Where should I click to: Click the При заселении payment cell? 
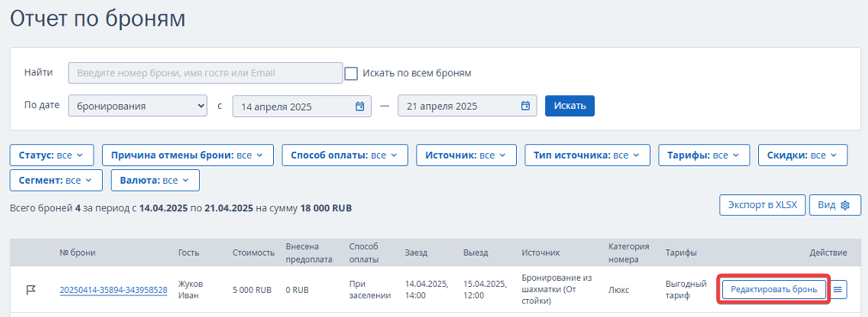370,290
